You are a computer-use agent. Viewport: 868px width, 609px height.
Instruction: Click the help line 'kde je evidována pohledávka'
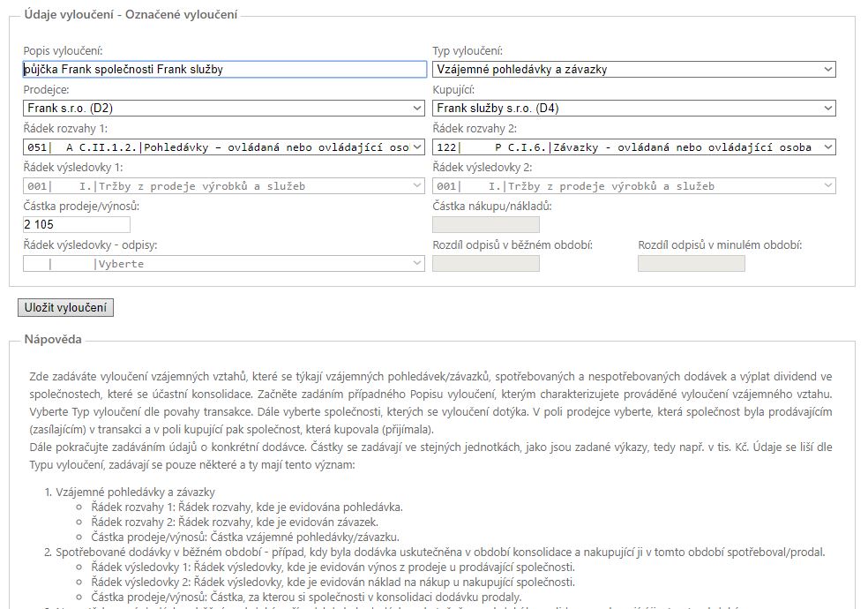pos(247,507)
